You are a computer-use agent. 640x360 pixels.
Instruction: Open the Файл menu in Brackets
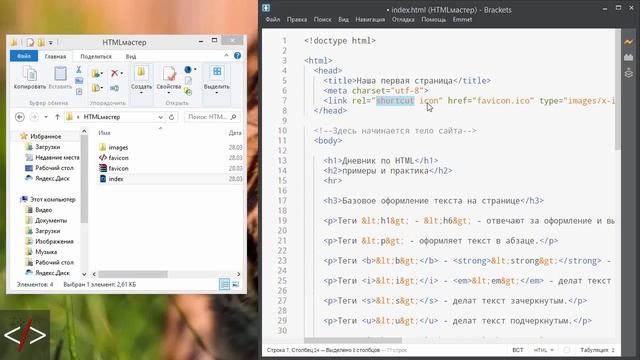click(x=273, y=20)
